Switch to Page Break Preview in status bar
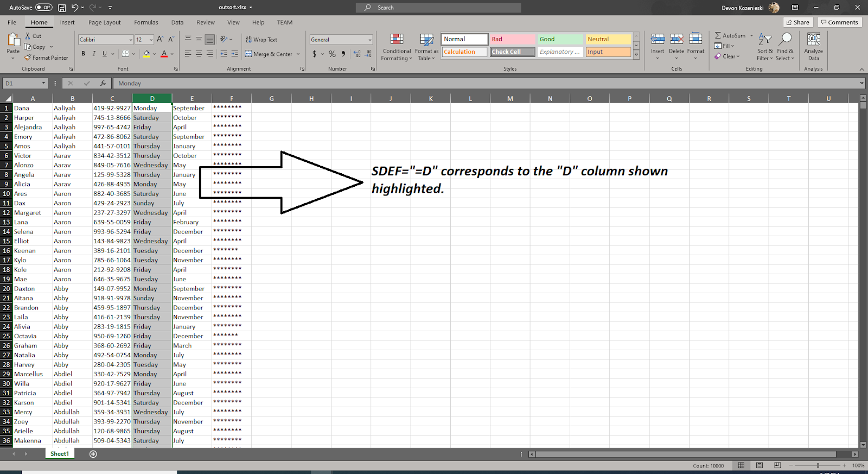 [x=777, y=465]
